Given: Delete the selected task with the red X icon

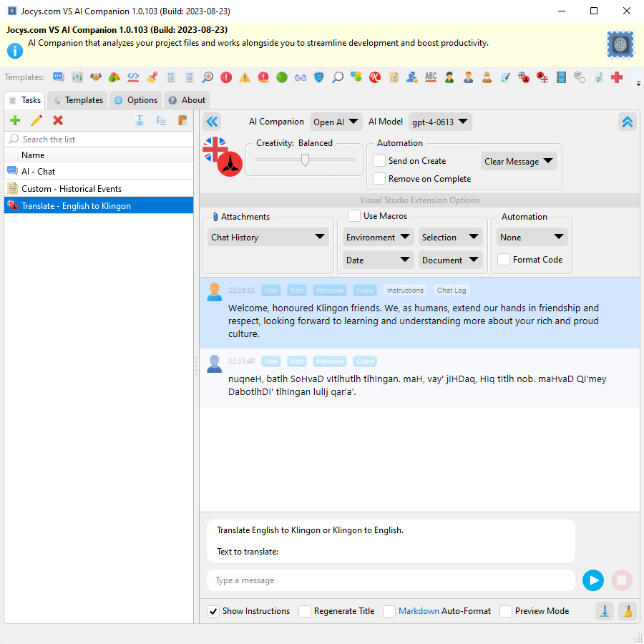Looking at the screenshot, I should click(x=57, y=120).
